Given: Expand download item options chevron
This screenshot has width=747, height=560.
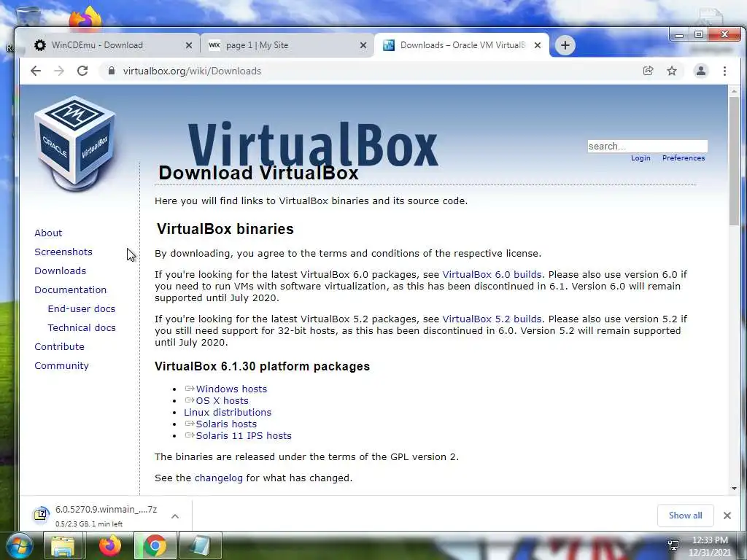Looking at the screenshot, I should (x=175, y=516).
